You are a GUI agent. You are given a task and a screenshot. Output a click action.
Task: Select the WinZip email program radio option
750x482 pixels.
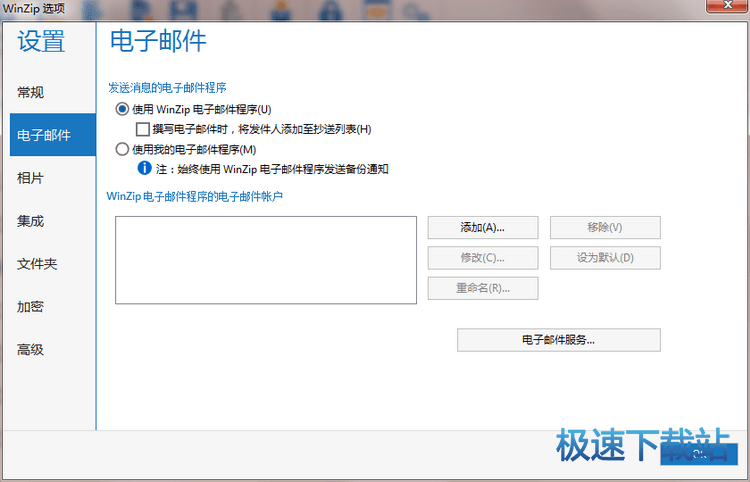tap(123, 109)
